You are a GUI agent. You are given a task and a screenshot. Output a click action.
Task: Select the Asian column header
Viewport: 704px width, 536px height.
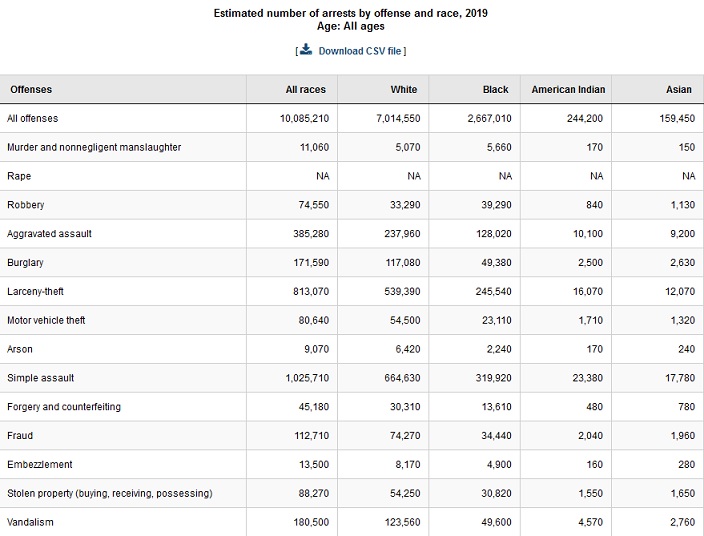(x=678, y=90)
